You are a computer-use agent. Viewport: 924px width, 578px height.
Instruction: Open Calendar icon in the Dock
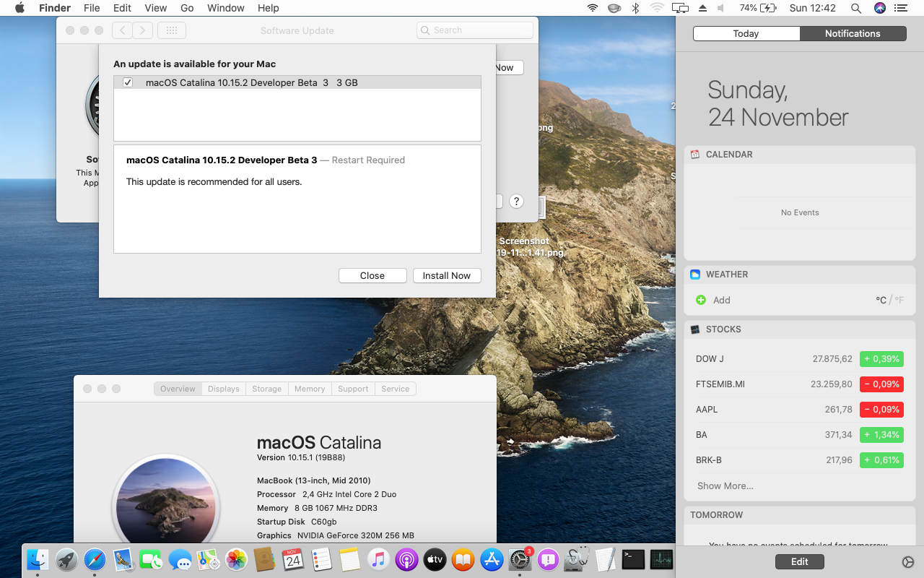click(x=293, y=560)
